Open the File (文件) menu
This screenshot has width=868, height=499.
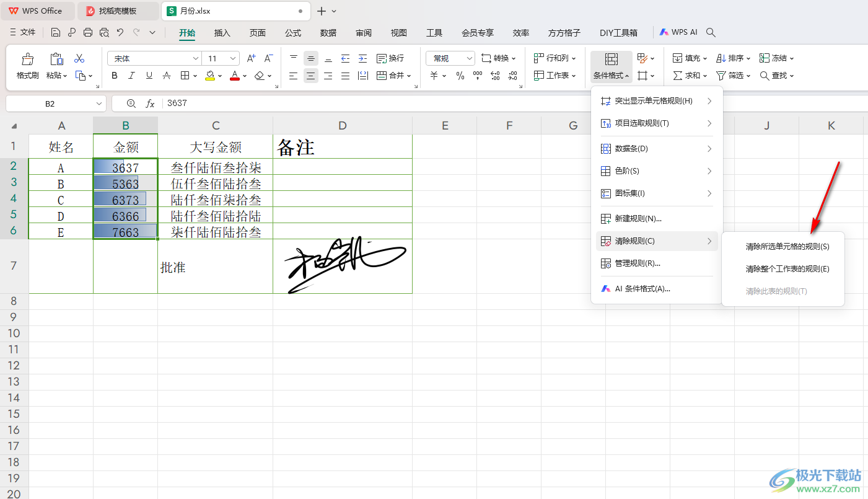tap(23, 32)
